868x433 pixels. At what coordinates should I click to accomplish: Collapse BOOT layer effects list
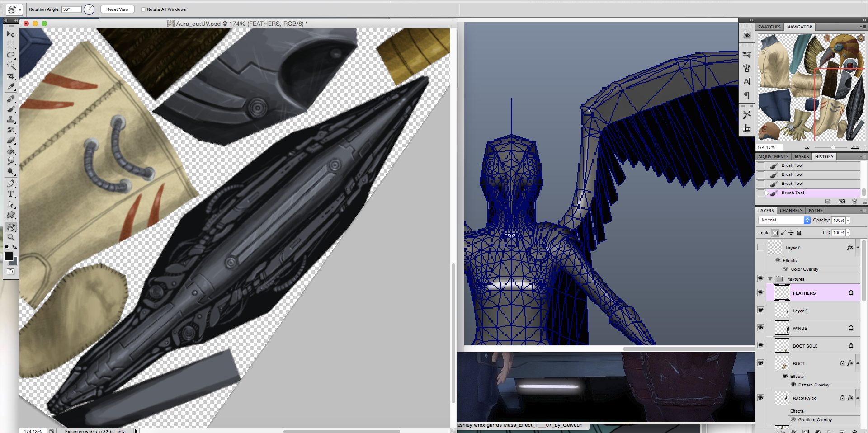click(858, 363)
